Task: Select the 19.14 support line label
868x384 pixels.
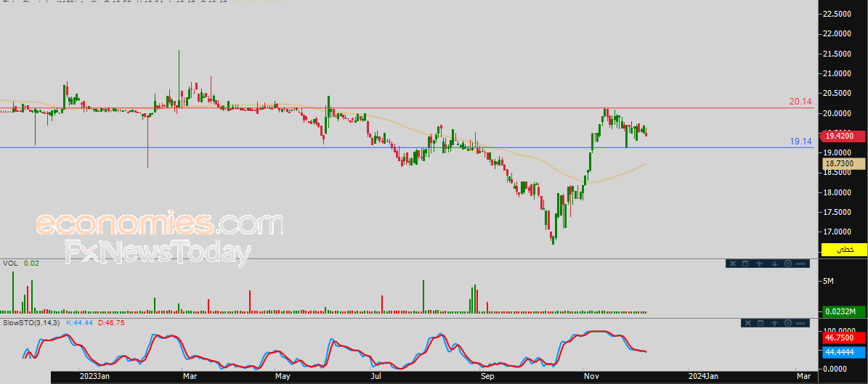Action: click(x=800, y=142)
